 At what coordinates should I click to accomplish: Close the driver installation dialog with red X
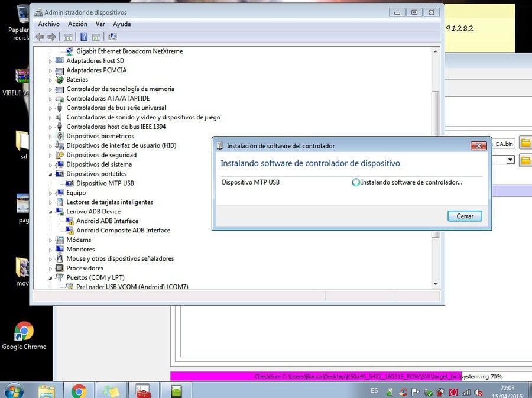pyautogui.click(x=479, y=146)
